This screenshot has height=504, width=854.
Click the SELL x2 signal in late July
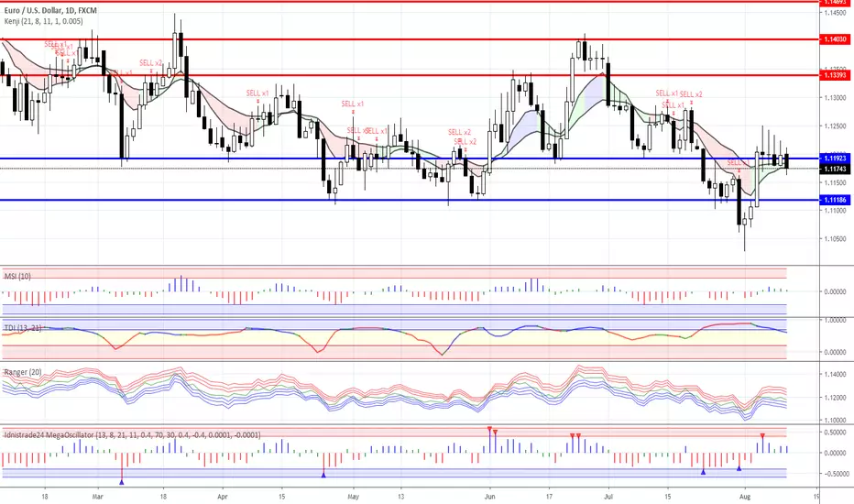(x=691, y=94)
